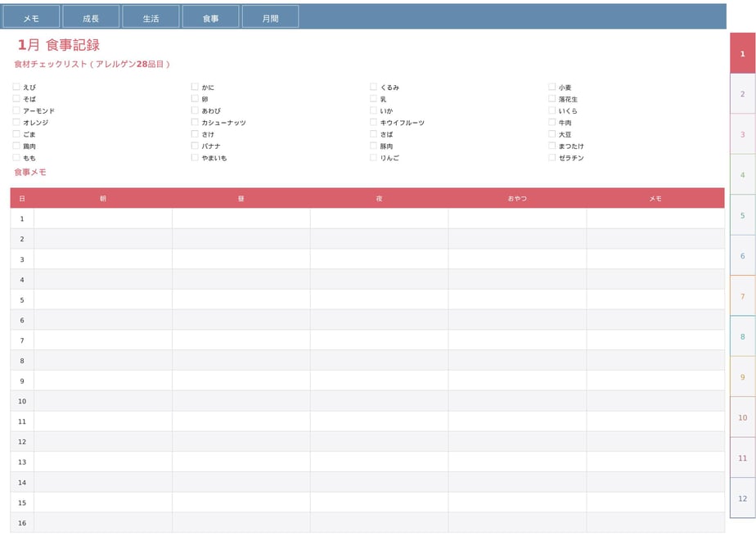Check the 大豆 checkbox
This screenshot has width=756, height=540.
[552, 134]
